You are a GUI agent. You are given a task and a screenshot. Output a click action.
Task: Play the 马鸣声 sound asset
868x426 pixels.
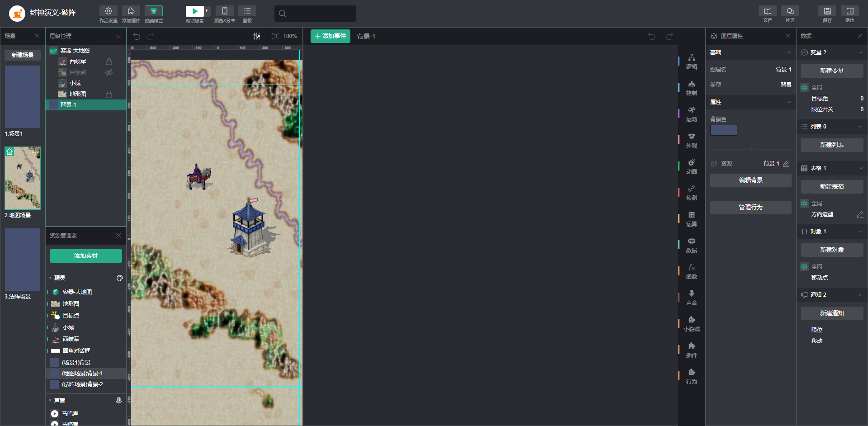pyautogui.click(x=55, y=414)
